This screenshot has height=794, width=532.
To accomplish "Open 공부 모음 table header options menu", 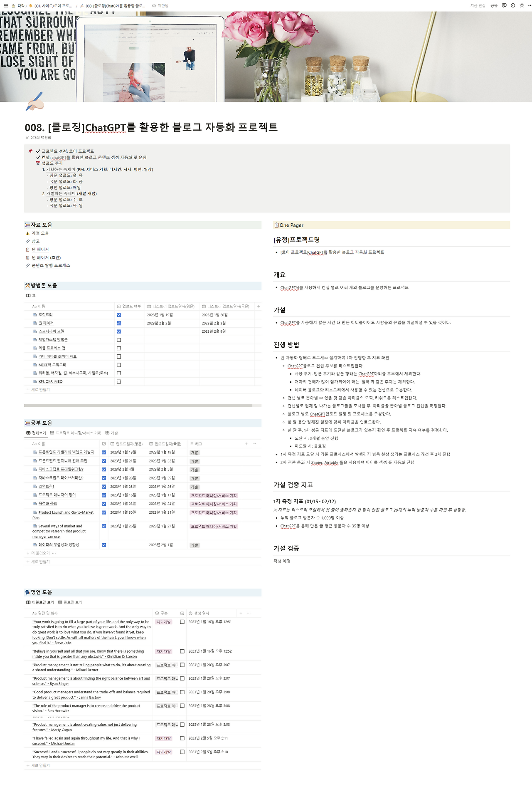I will click(x=254, y=444).
